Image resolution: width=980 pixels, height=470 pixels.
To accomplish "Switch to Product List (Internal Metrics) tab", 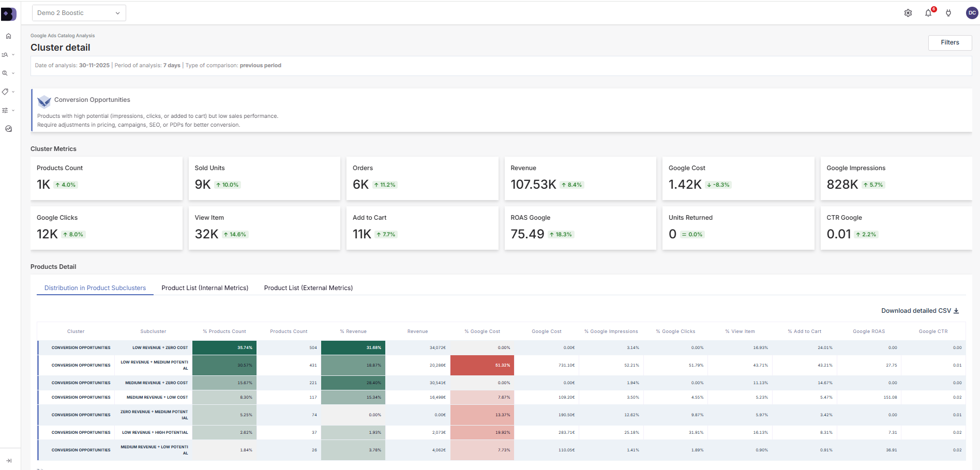I will (x=205, y=288).
